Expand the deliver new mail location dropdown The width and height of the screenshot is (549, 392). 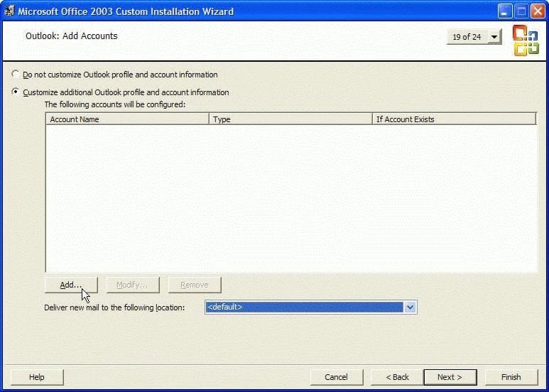(410, 307)
